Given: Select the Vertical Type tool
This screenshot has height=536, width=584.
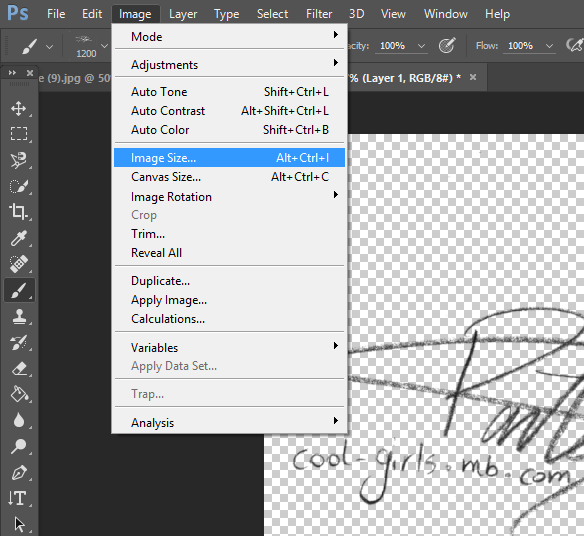Looking at the screenshot, I should (x=18, y=498).
